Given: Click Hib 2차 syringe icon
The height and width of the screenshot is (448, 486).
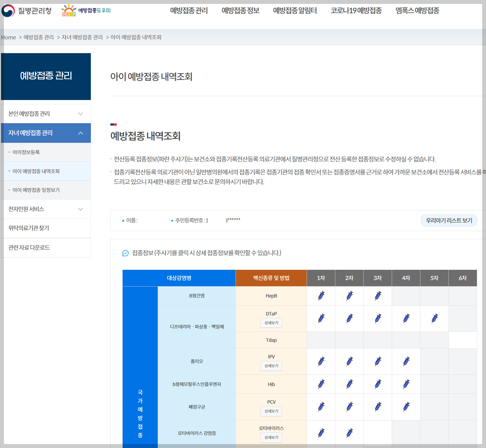Looking at the screenshot, I should [x=350, y=384].
